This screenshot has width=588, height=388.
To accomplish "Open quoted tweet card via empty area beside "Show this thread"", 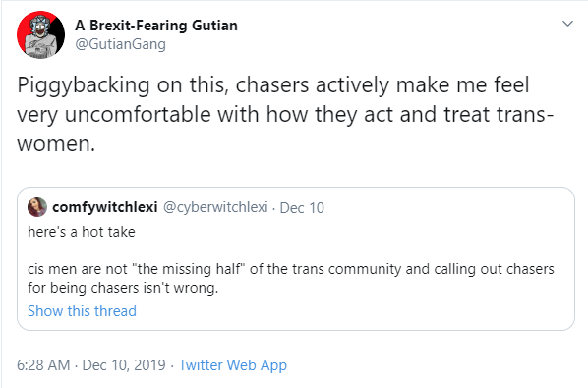I will tap(352, 311).
